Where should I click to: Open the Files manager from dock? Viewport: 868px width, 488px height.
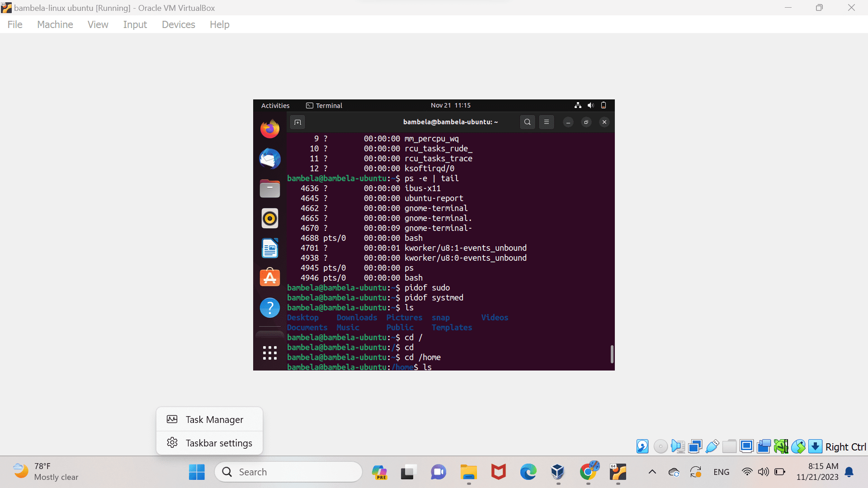click(x=270, y=188)
